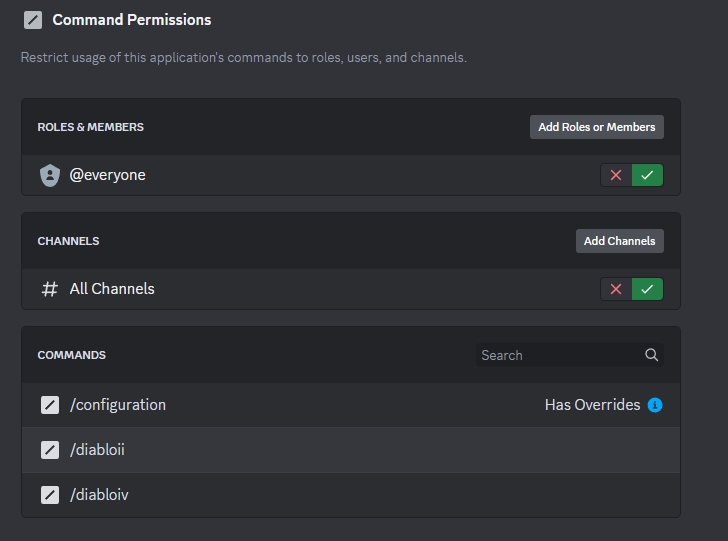Open the /diabloii command entry
Viewport: 728px width, 541px height.
(97, 450)
